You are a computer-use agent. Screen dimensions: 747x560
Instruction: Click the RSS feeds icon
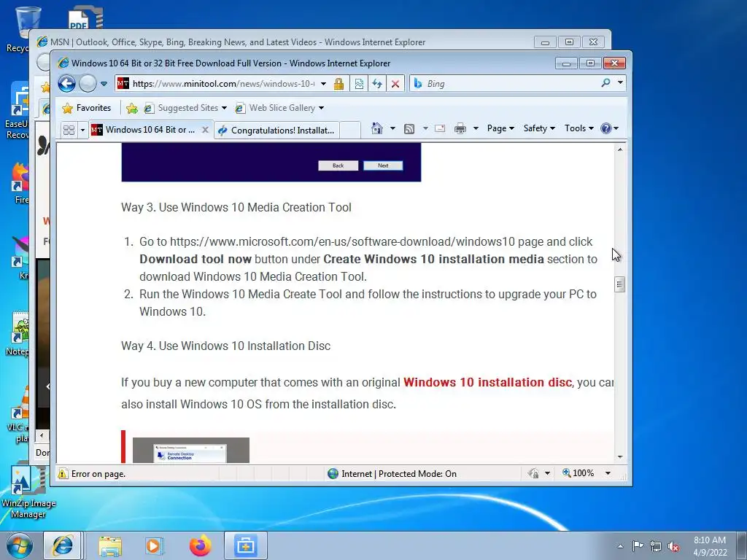coord(409,128)
